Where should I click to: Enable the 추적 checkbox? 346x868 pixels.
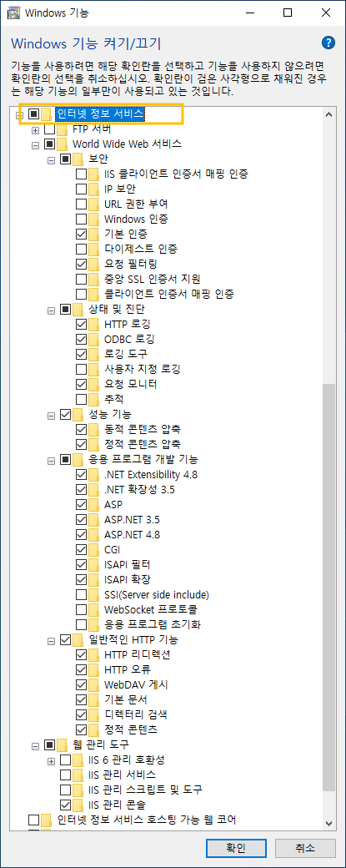(x=81, y=399)
